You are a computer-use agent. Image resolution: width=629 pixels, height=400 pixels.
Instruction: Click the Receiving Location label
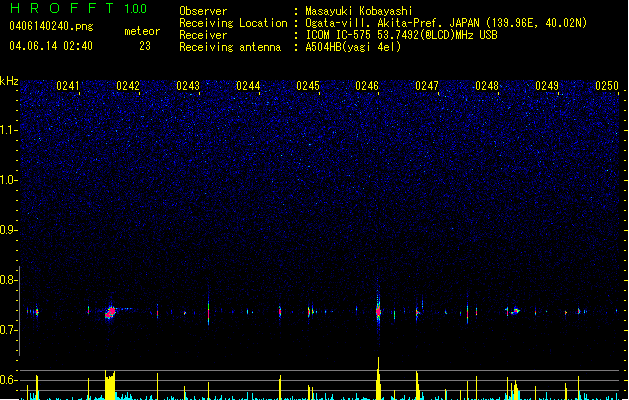[x=233, y=23]
